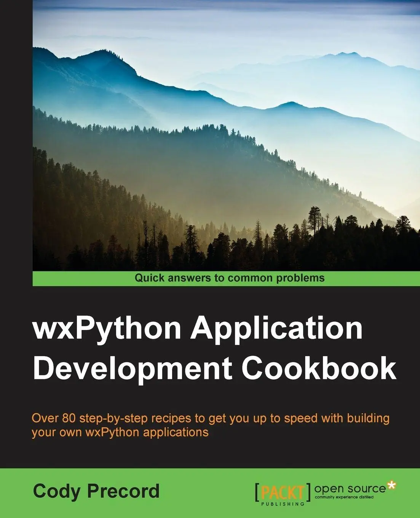Click the subtitle line starting 'Over 80 step-by-step recipes'
This screenshot has width=420, height=518.
(x=211, y=418)
